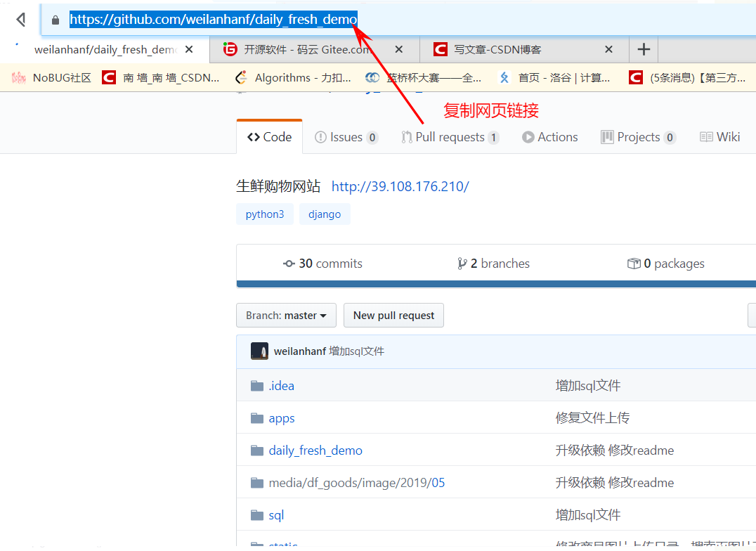Open the Branch: master dropdown
This screenshot has width=756, height=551.
coord(286,315)
